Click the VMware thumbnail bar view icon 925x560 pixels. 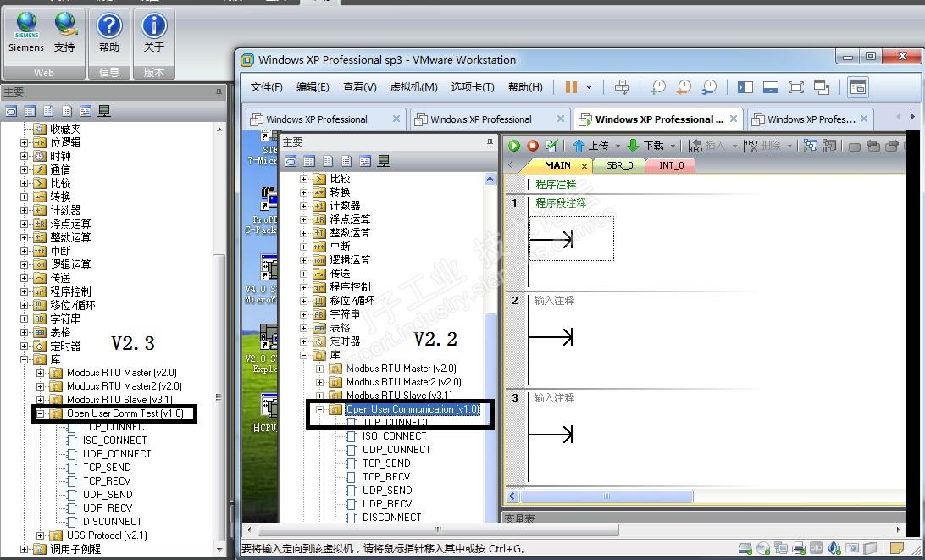click(771, 87)
